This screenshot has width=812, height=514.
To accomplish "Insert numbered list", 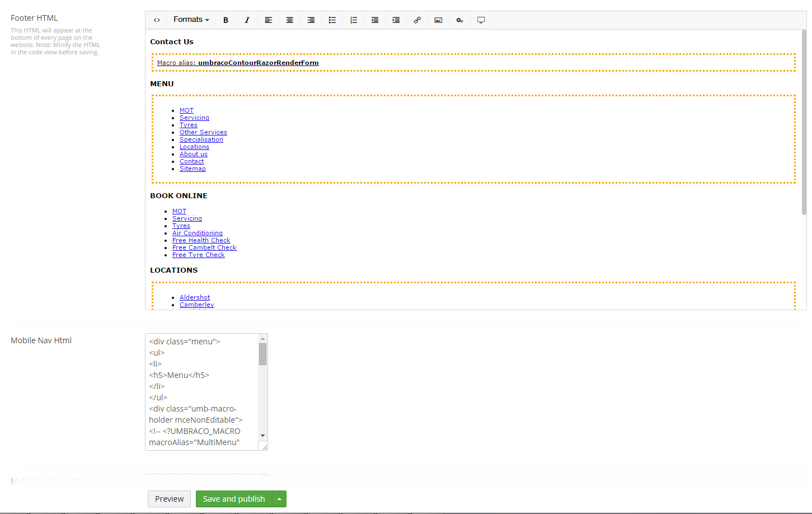I will pos(354,20).
